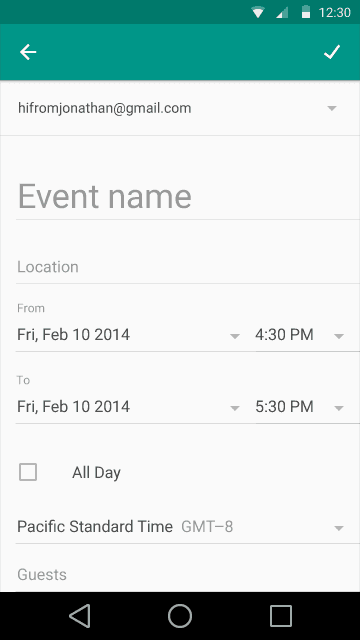
Task: Tap the Android back navigation triangle
Action: point(80,616)
